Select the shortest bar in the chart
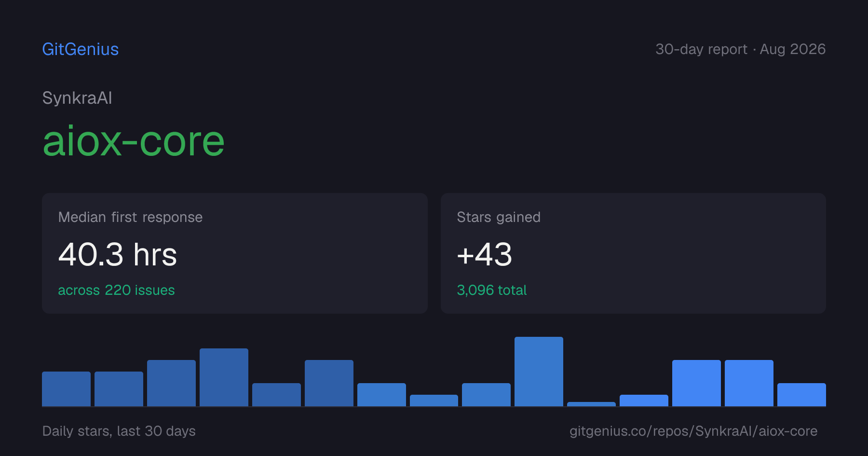 tap(591, 404)
